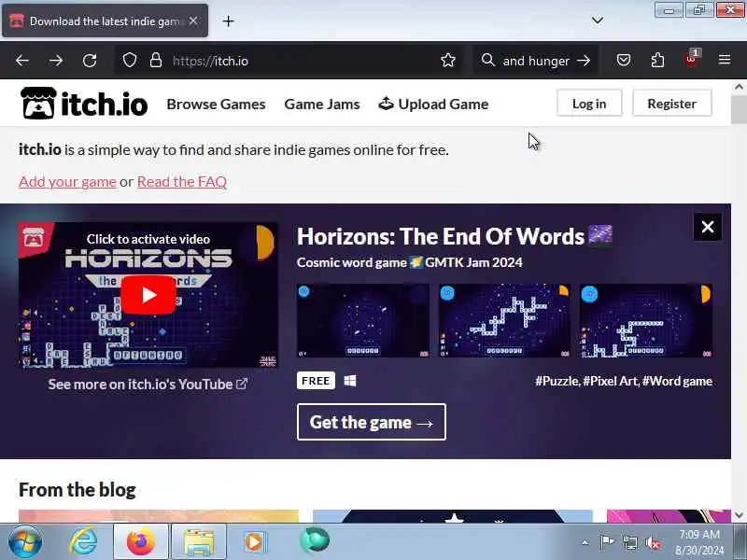The height and width of the screenshot is (560, 747).
Task: Open 'See more on itch.io's YouTube' link
Action: 148,385
